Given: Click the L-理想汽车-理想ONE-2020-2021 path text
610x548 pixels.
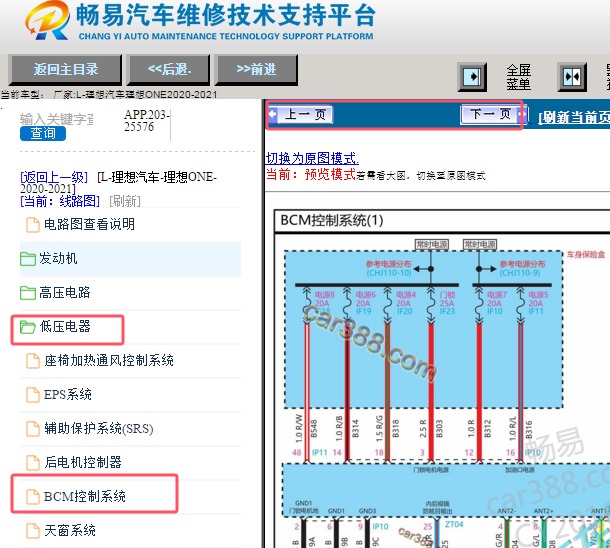Looking at the screenshot, I should [119, 183].
